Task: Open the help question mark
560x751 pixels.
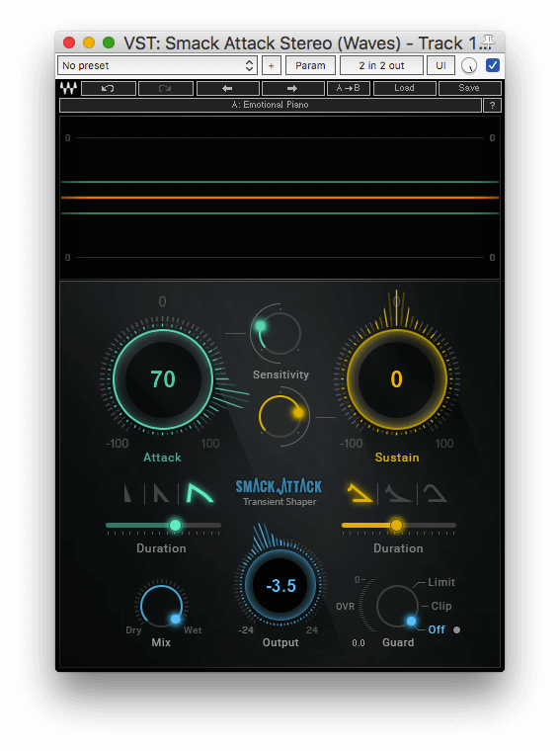Action: tap(493, 106)
